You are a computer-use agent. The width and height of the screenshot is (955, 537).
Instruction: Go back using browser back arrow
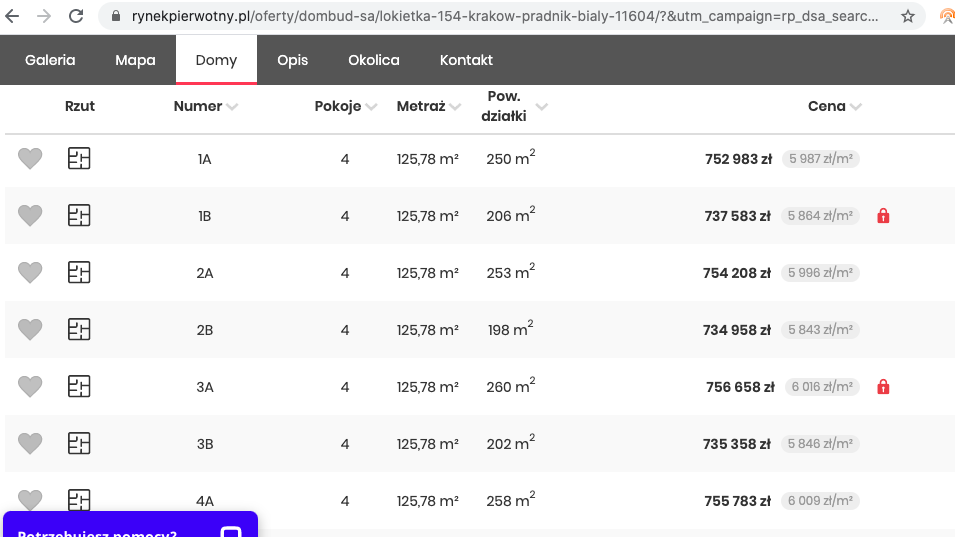[12, 16]
